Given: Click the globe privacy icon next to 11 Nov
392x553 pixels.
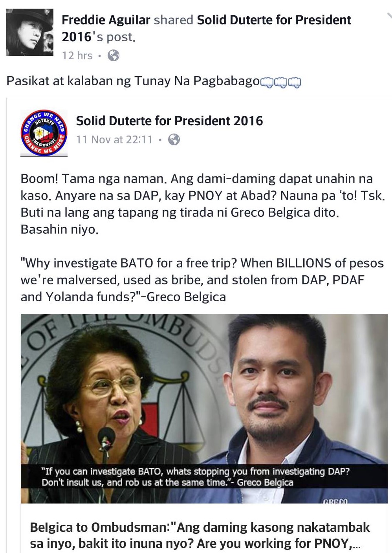Looking at the screenshot, I should click(174, 139).
